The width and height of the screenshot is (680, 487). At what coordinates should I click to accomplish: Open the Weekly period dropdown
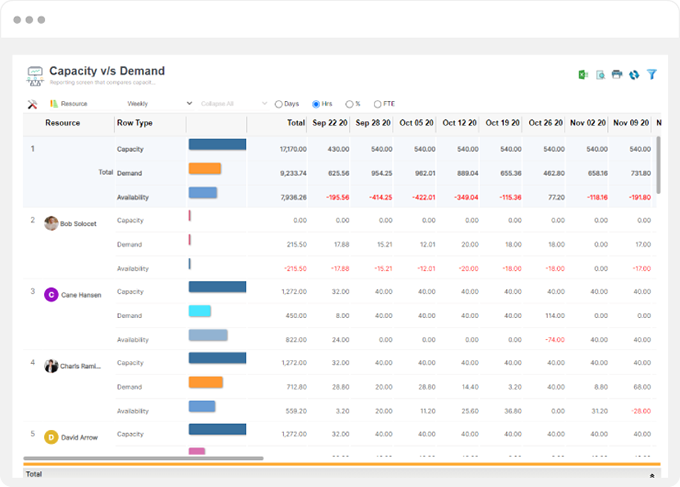[159, 104]
